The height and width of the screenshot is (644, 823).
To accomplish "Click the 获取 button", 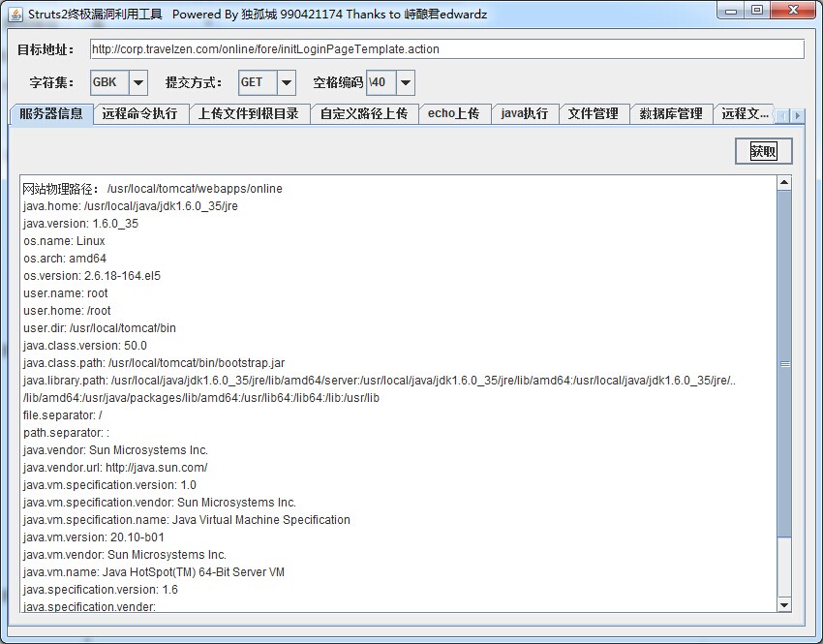I will [764, 152].
